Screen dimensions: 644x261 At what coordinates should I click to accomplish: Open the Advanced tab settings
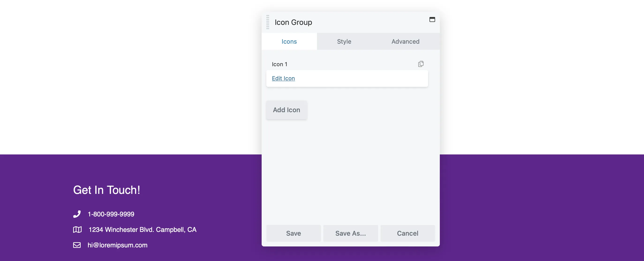pos(405,41)
